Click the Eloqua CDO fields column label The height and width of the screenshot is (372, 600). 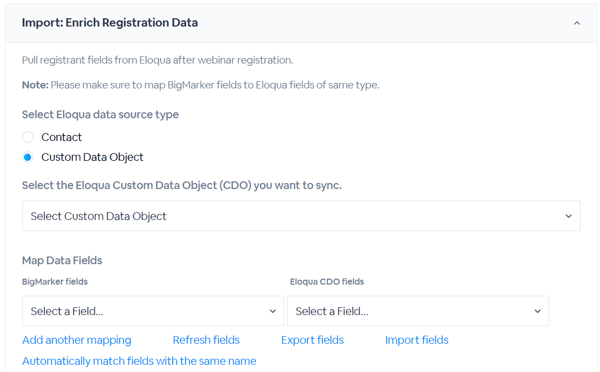coord(327,282)
